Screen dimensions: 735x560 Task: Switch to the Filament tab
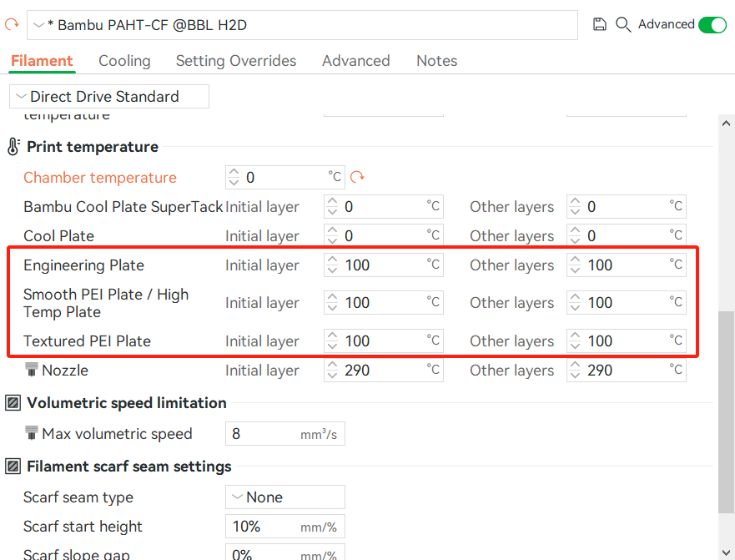click(42, 61)
